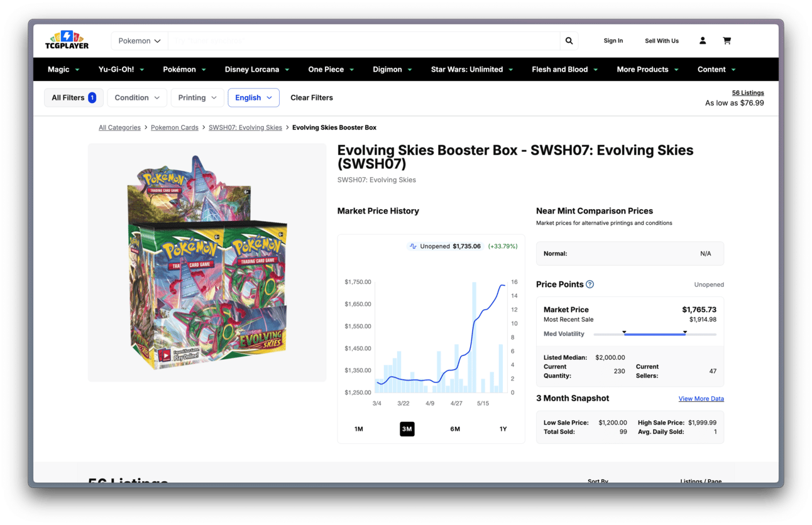812x525 pixels.
Task: Click the video play badge on box image
Action: (165, 355)
